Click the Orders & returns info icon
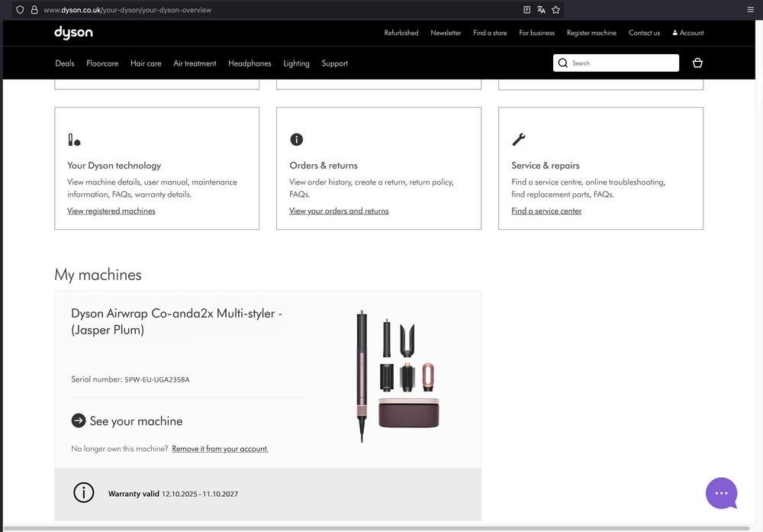Screen dimensions: 763x532 [x=297, y=139]
